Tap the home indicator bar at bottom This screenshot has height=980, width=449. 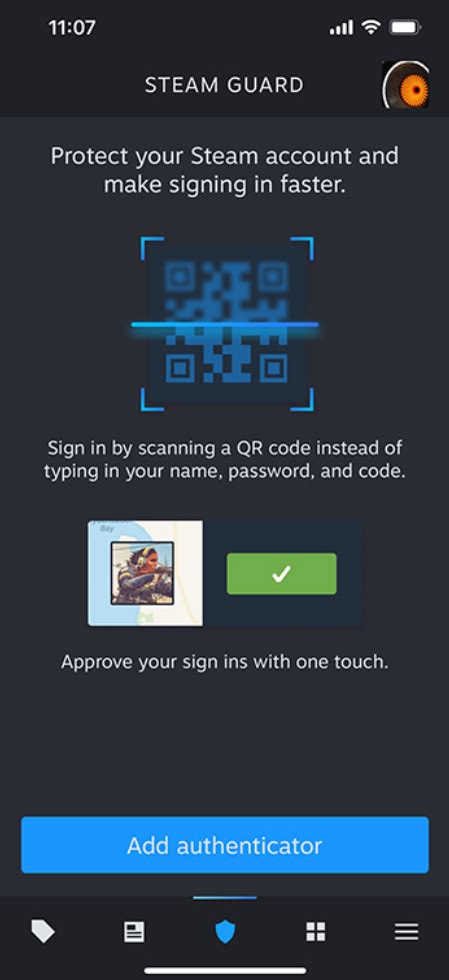tap(224, 971)
